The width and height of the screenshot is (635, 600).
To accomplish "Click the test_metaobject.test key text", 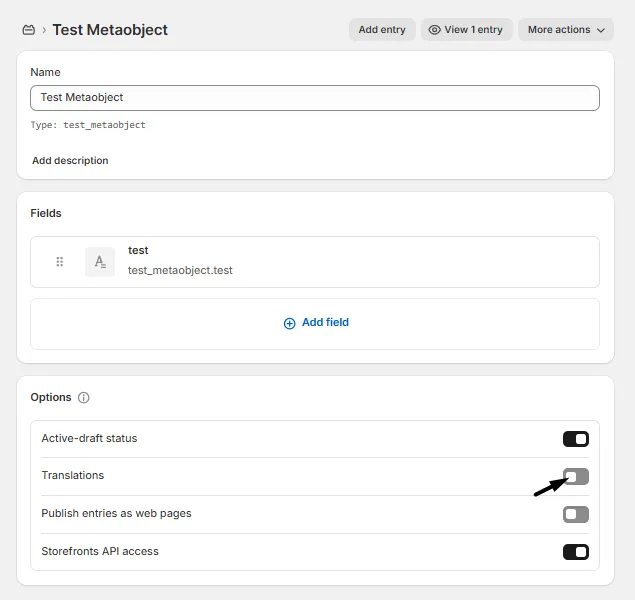I will pyautogui.click(x=180, y=270).
